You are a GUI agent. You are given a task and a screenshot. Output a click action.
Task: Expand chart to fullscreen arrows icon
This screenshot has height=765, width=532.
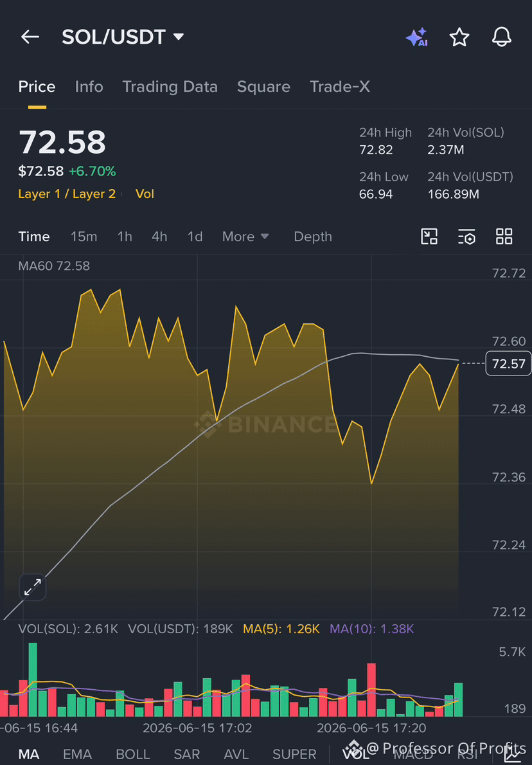coord(33,587)
